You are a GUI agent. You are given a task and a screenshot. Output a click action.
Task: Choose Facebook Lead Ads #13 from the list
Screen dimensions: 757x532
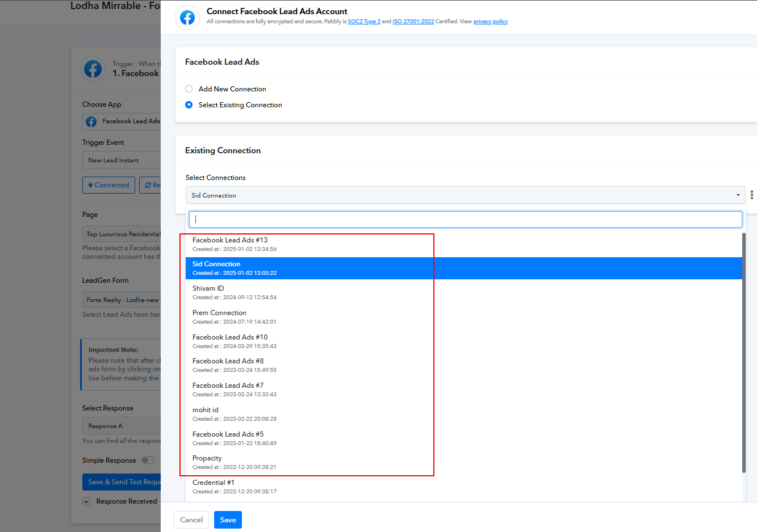click(464, 245)
